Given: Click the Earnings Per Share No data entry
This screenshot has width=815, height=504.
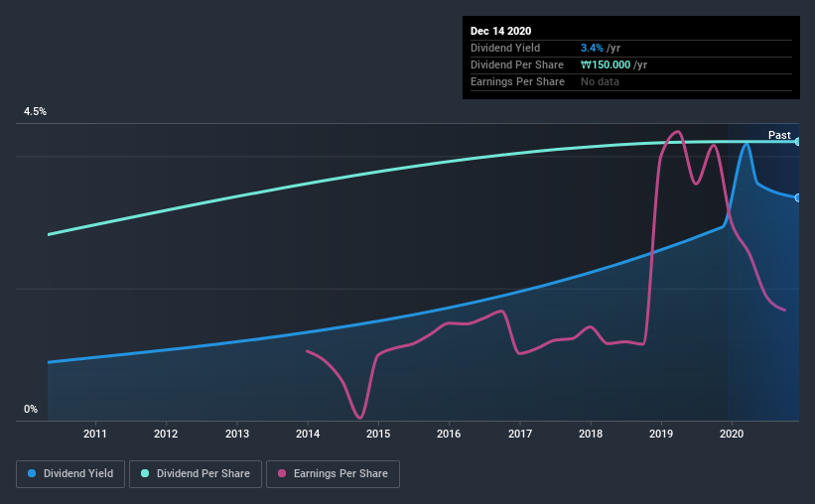Looking at the screenshot, I should 600,81.
